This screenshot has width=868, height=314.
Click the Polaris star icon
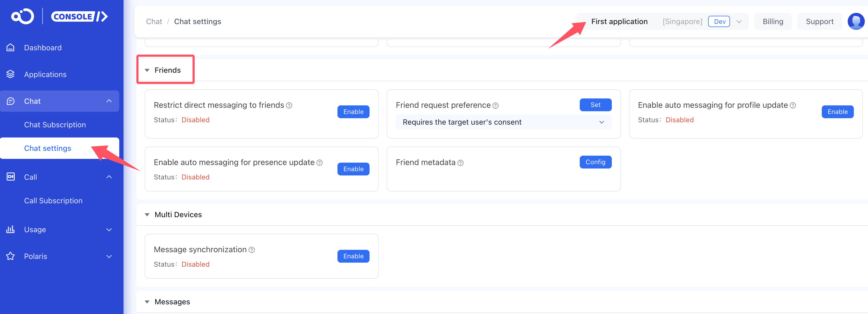pyautogui.click(x=10, y=256)
